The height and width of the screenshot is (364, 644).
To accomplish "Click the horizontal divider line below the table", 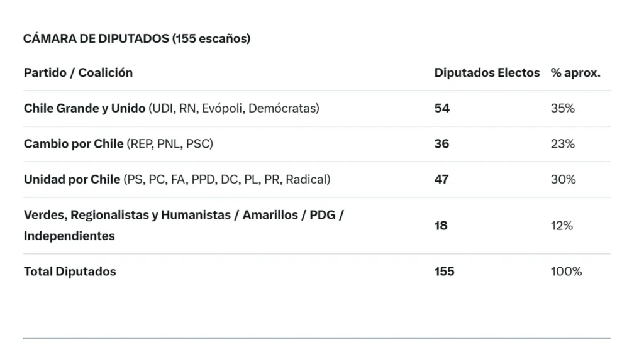I will pos(316,338).
